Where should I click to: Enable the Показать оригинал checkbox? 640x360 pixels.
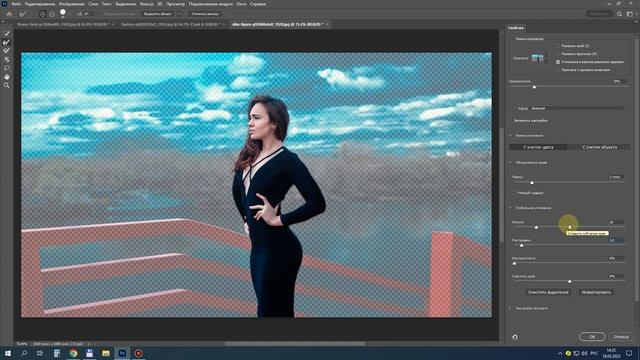point(558,54)
